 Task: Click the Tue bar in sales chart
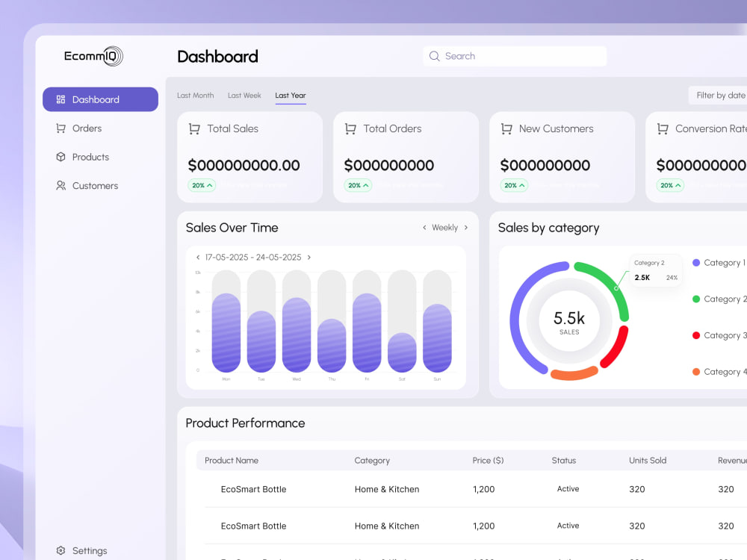[261, 341]
